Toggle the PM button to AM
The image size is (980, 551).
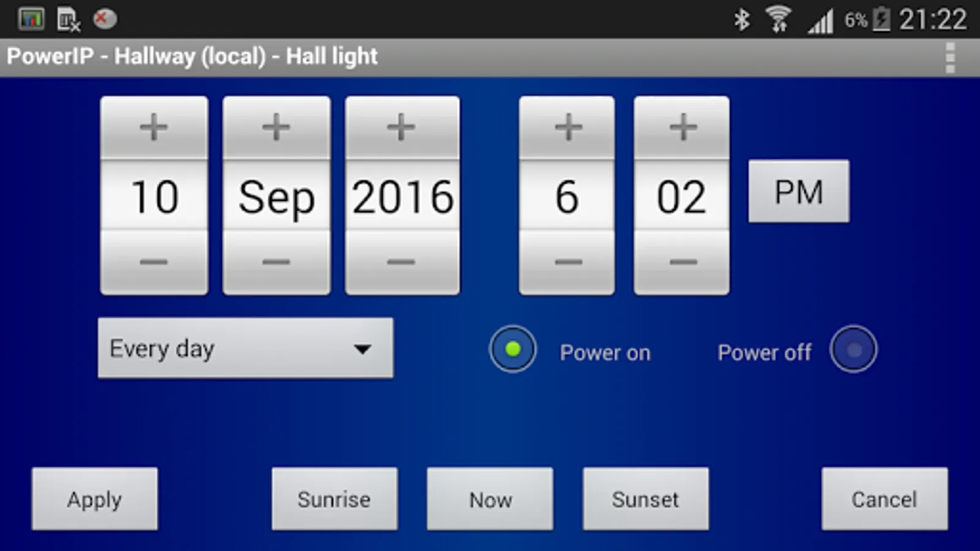(799, 192)
